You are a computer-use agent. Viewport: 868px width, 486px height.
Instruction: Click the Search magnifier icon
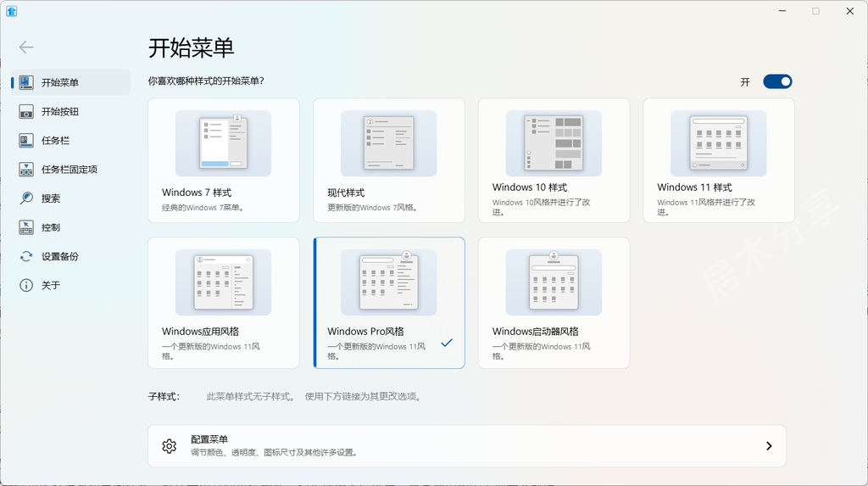26,198
